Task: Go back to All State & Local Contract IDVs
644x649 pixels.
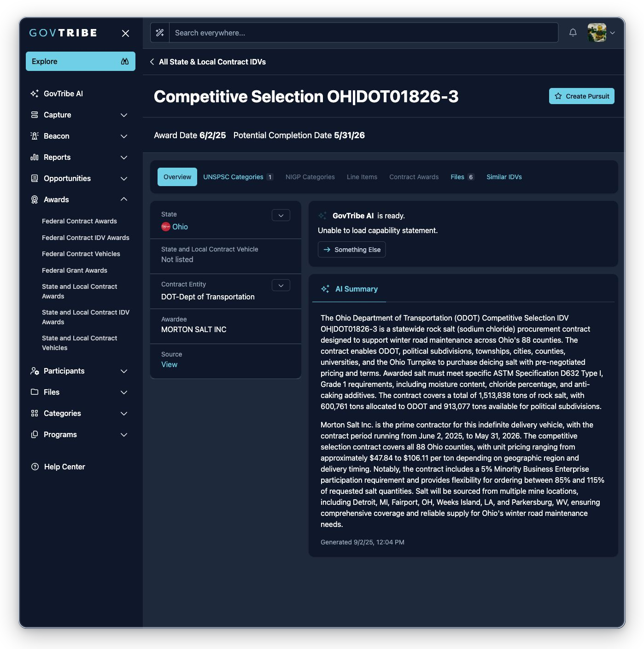Action: tap(212, 62)
